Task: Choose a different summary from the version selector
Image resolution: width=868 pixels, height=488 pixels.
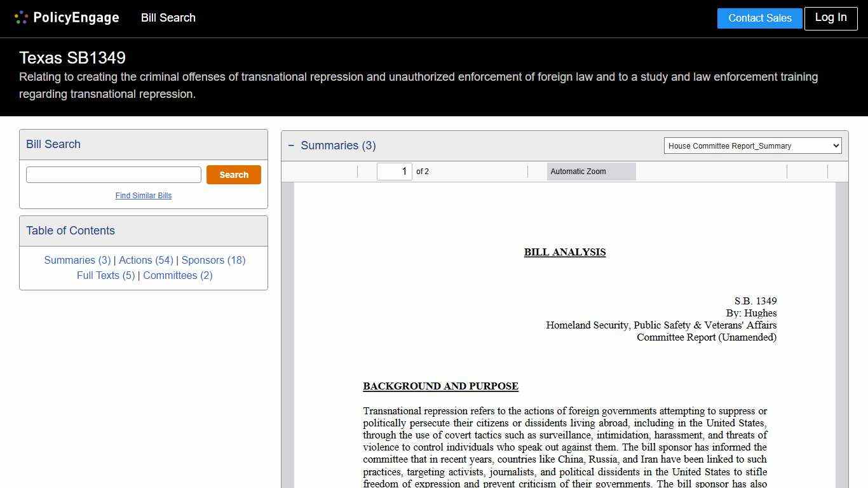Action: [752, 146]
